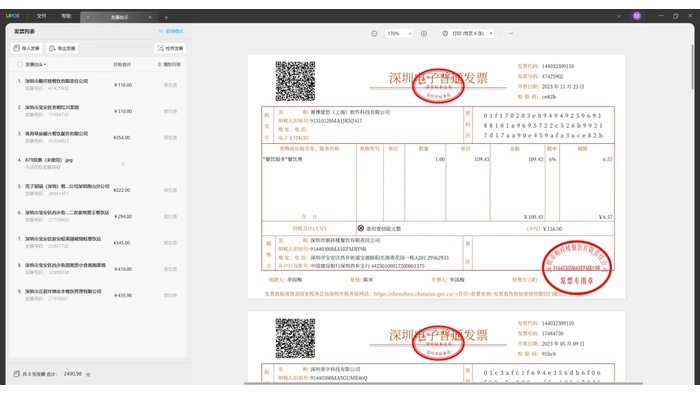
Task: Open the 170% zoom level dropdown
Action: 398,33
